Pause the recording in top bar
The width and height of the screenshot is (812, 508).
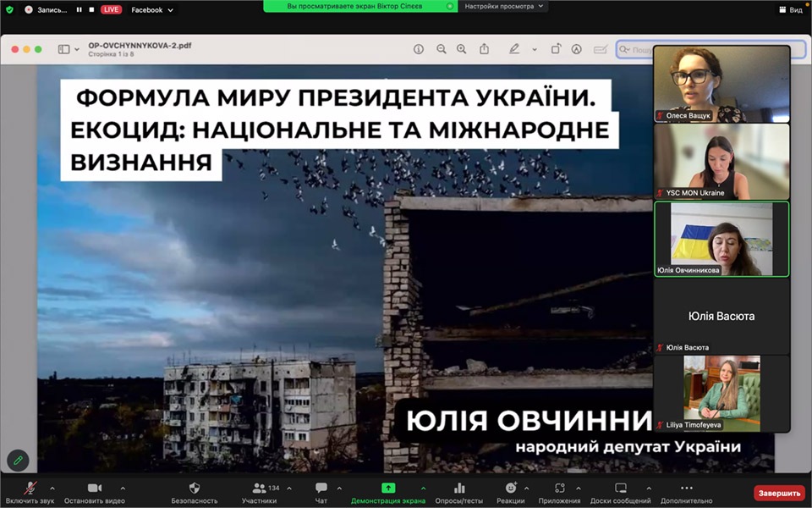coord(80,10)
